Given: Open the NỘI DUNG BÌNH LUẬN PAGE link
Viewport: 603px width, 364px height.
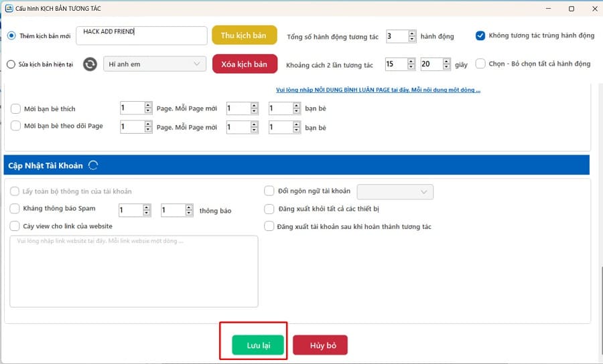Looking at the screenshot, I should 378,90.
